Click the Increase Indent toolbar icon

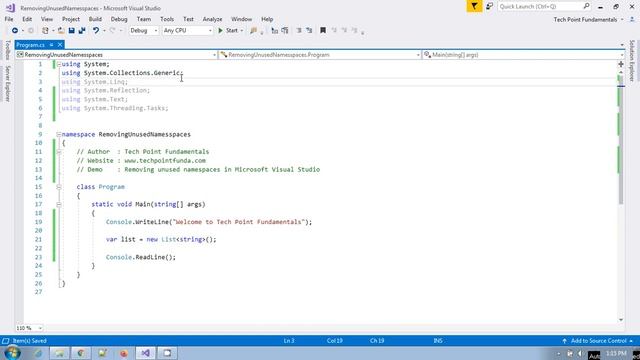(x=309, y=31)
